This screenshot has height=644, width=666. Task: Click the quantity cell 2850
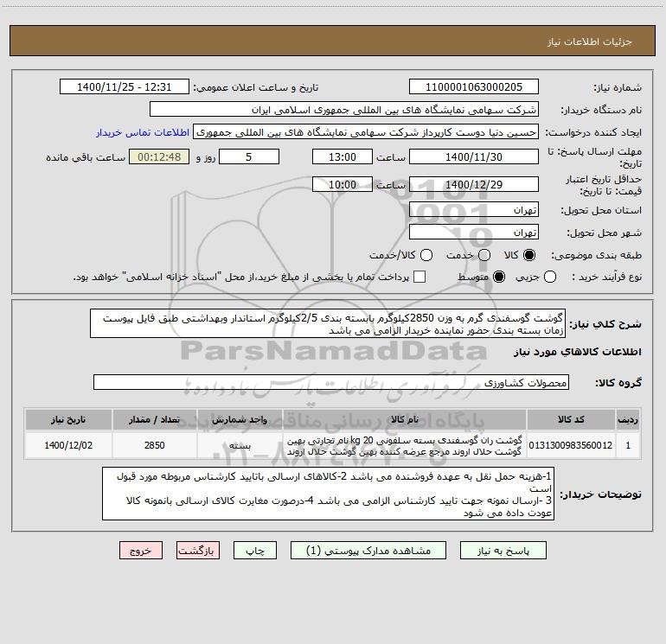tap(155, 445)
